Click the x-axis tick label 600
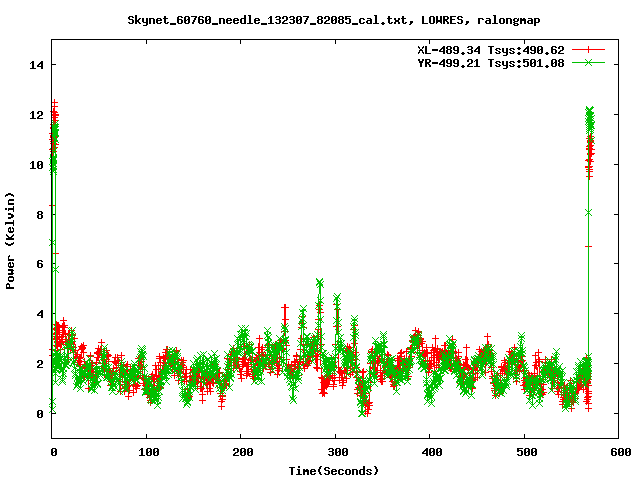This screenshot has height=480, width=640. (620, 452)
